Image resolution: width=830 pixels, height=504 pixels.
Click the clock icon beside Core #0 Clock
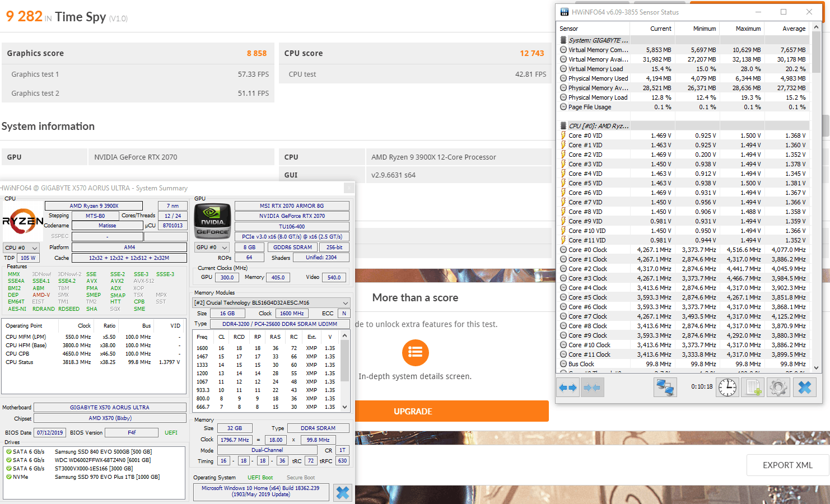[x=563, y=250]
